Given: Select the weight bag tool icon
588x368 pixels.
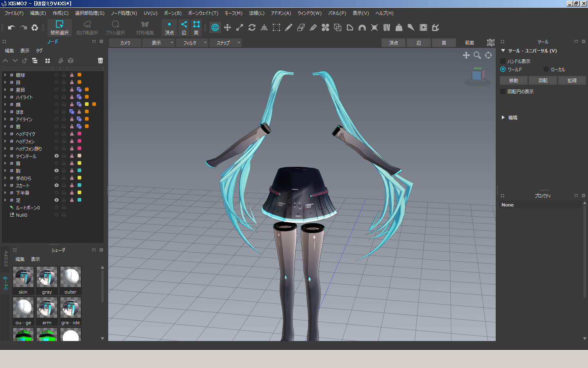Looking at the screenshot, I should (x=399, y=27).
